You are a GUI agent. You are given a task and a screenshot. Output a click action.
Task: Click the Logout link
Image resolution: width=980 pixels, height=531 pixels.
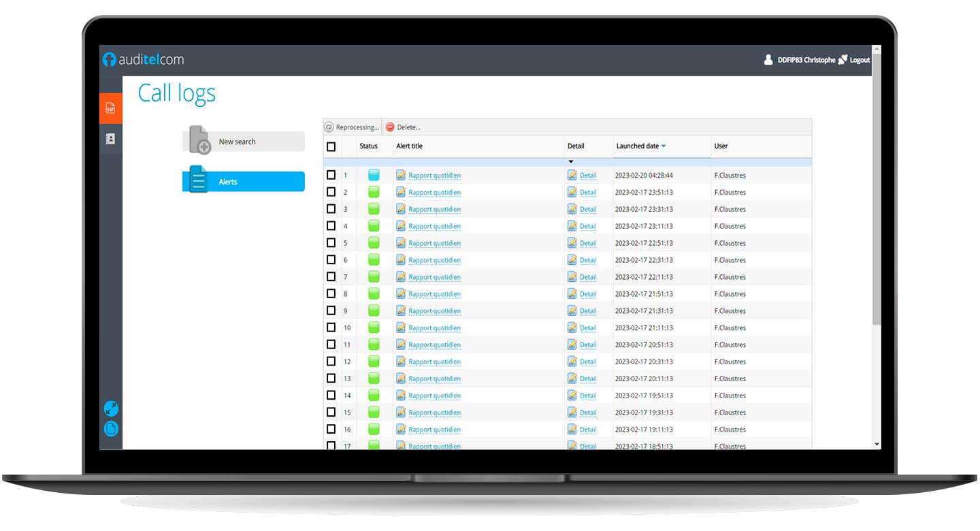859,60
